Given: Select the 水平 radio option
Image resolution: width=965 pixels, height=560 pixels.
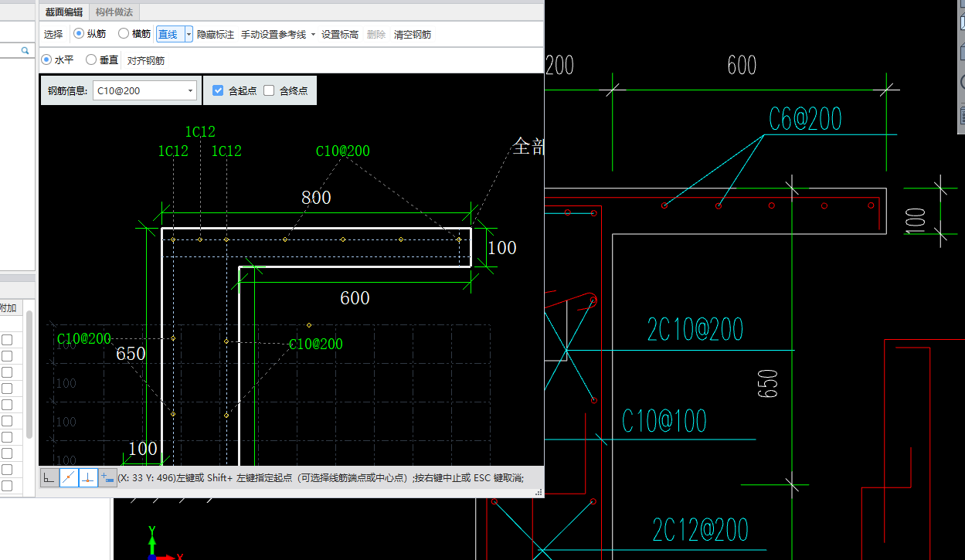Looking at the screenshot, I should (46, 59).
